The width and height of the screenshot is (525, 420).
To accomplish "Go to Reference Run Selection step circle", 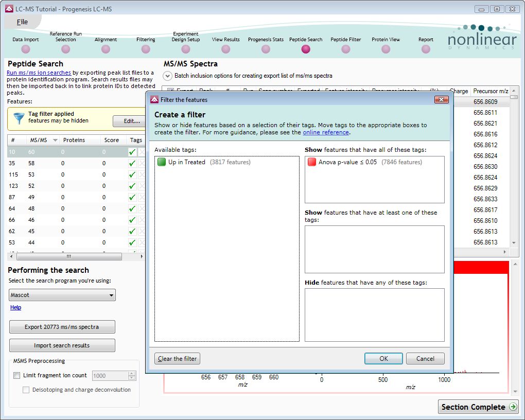I will [x=66, y=49].
